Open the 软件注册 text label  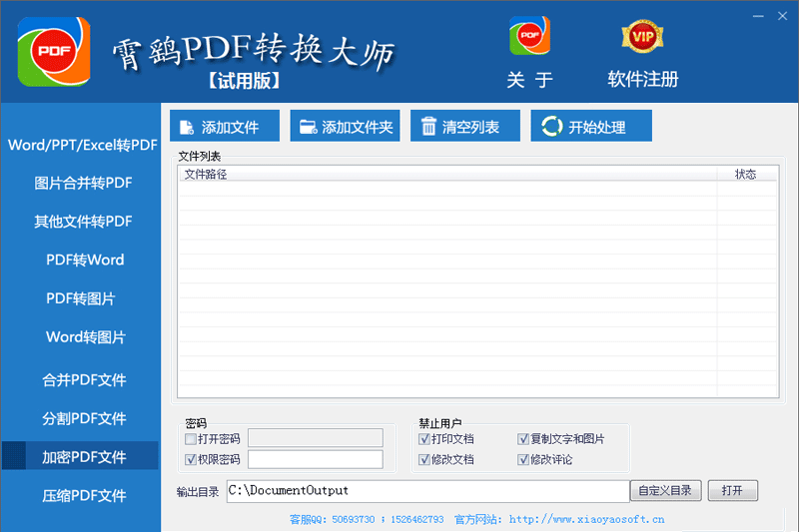642,80
